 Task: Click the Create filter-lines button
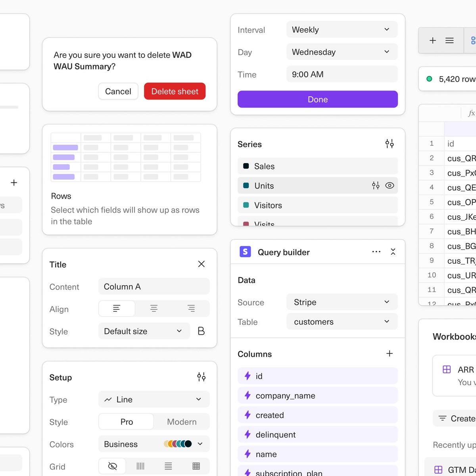tap(455, 418)
